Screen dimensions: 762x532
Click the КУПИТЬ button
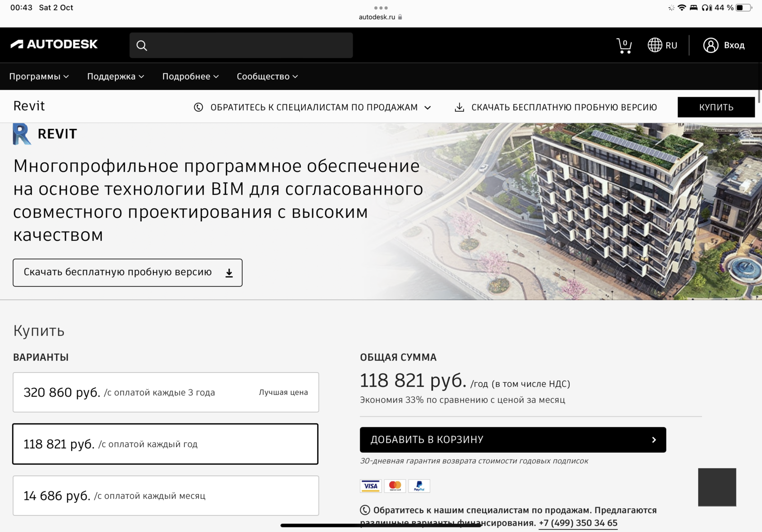coord(716,107)
